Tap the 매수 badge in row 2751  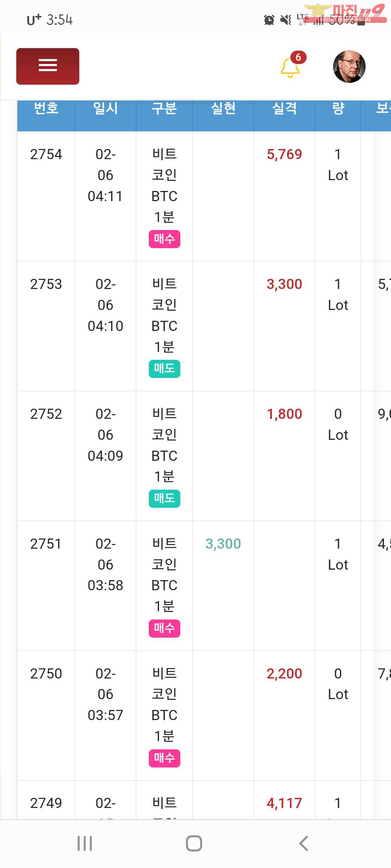164,628
